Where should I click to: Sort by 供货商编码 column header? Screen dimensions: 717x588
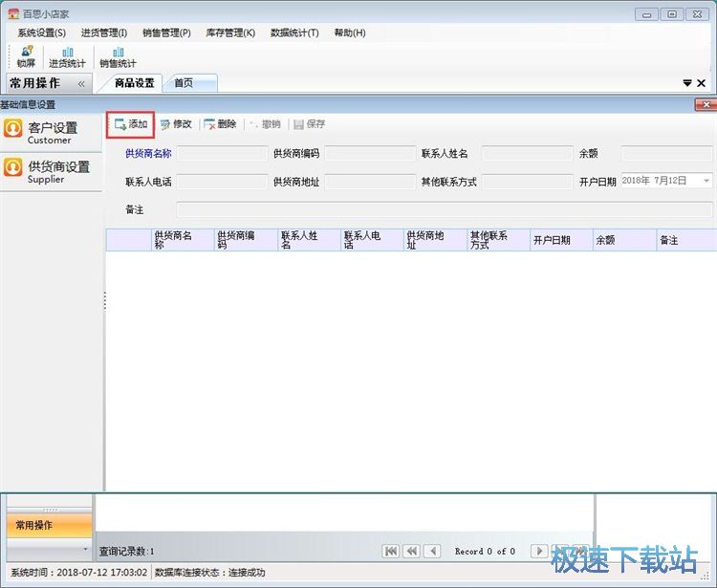tap(246, 240)
